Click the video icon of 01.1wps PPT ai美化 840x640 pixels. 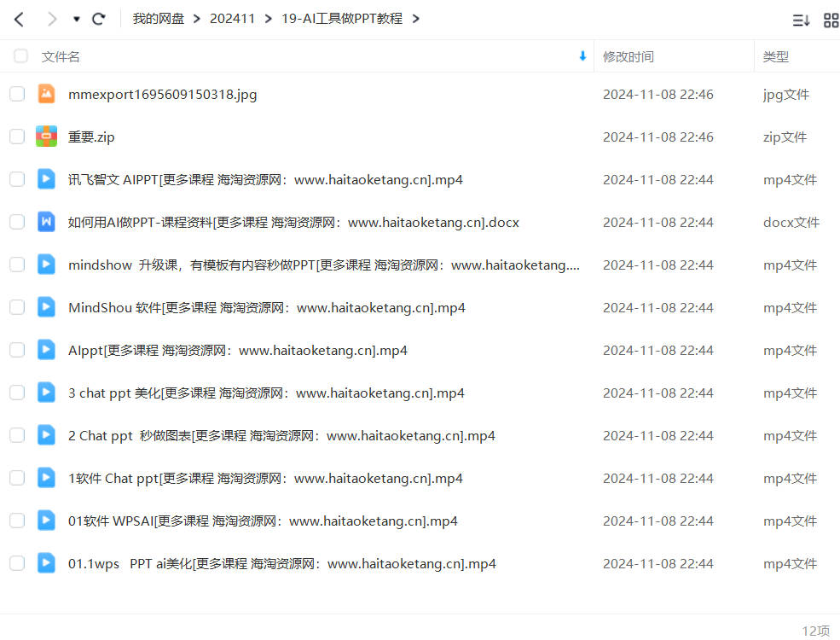tap(47, 563)
